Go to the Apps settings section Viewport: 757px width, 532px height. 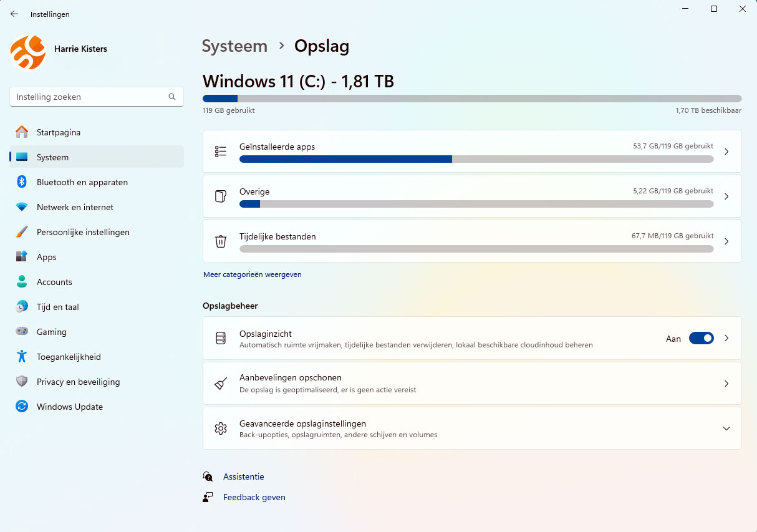click(x=97, y=257)
